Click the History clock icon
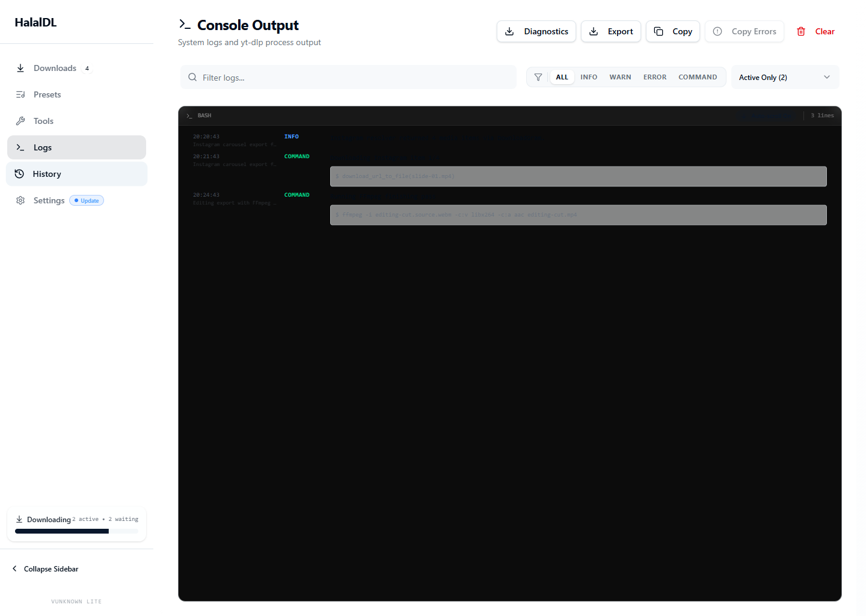Screen dimensions: 866x616 (19, 174)
